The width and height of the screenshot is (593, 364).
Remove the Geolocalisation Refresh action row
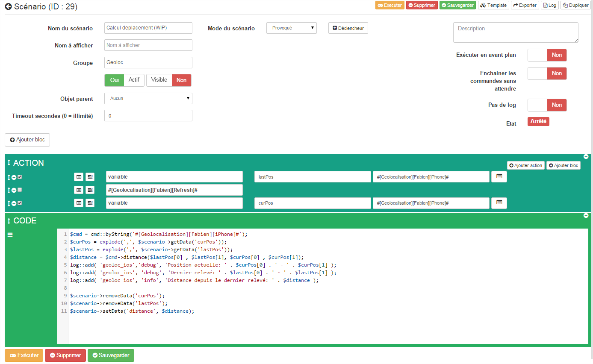pos(14,190)
